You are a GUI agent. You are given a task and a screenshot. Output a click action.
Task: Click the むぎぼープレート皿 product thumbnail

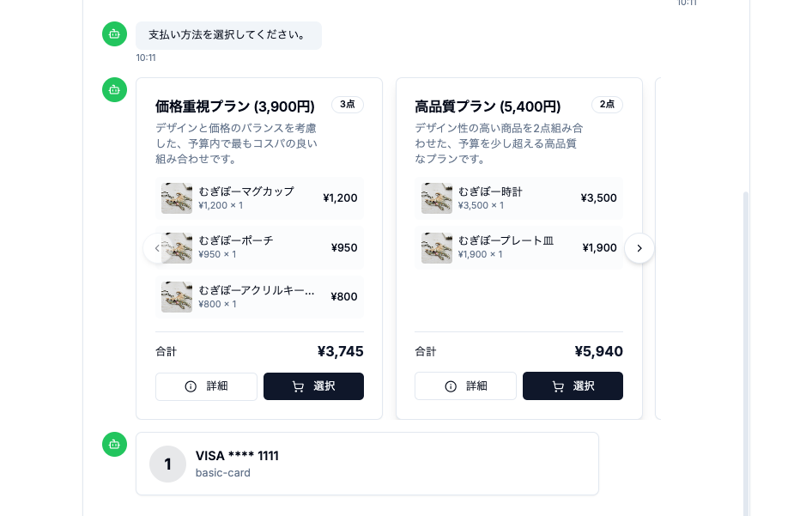[437, 248]
